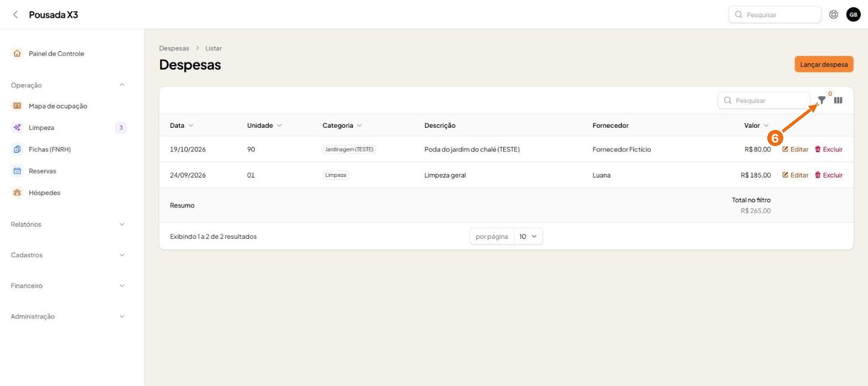
Task: Navigate to Reservas in sidebar
Action: [x=42, y=171]
